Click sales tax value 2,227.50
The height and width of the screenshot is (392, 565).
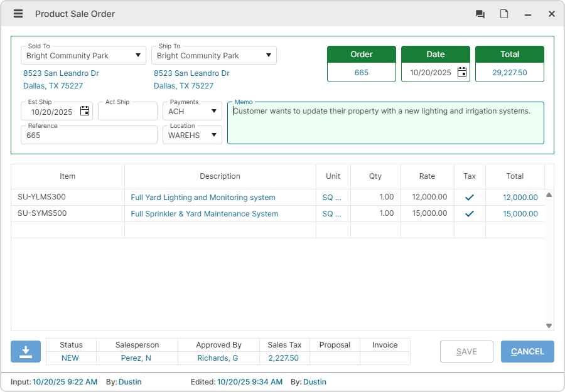[x=284, y=358]
